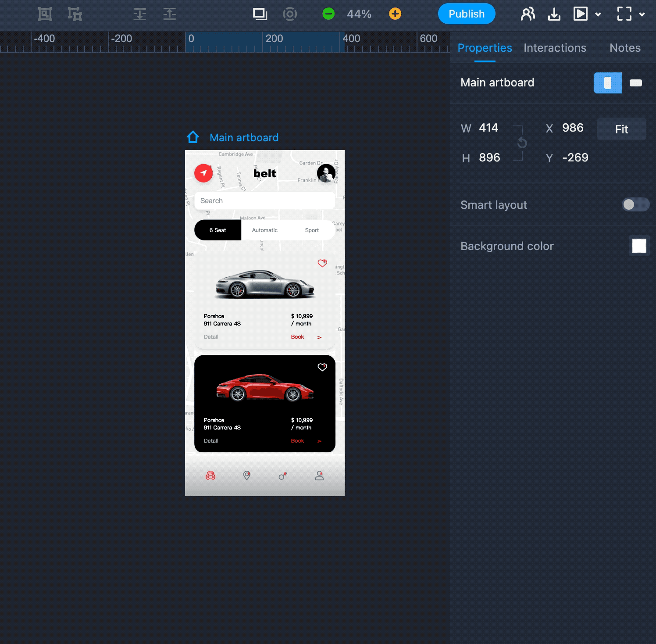
Task: Click Detail on the black car card
Action: pyautogui.click(x=211, y=441)
